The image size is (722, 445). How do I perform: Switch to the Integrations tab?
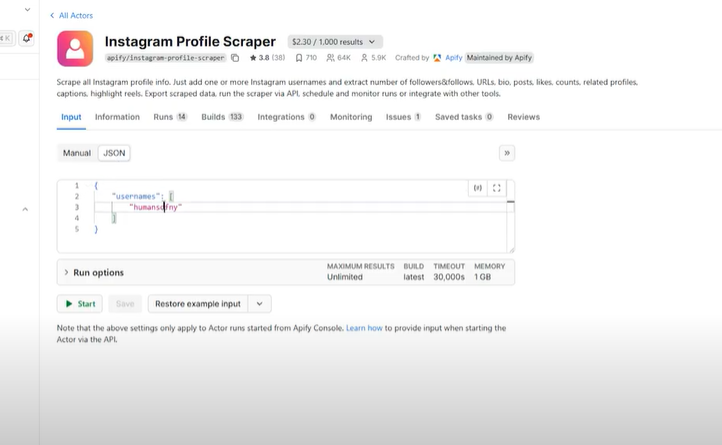tap(286, 117)
